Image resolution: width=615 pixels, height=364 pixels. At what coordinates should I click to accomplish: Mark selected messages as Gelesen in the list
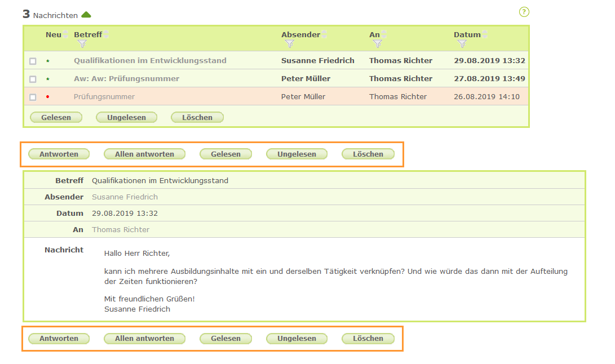56,117
